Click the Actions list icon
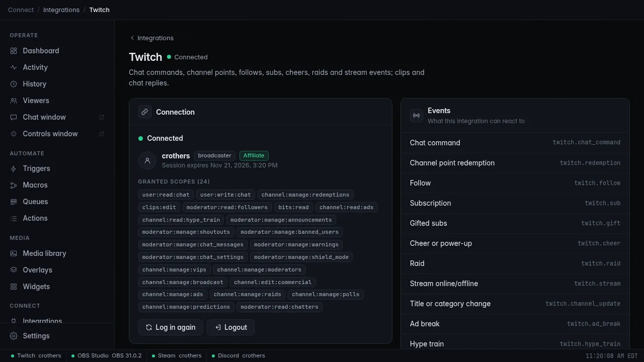Image resolution: width=644 pixels, height=362 pixels. 14,218
